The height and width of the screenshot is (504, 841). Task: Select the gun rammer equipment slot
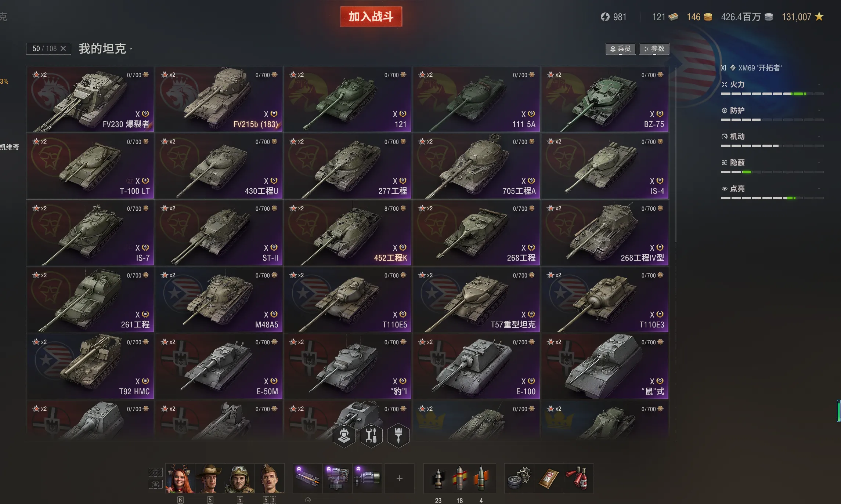point(307,478)
